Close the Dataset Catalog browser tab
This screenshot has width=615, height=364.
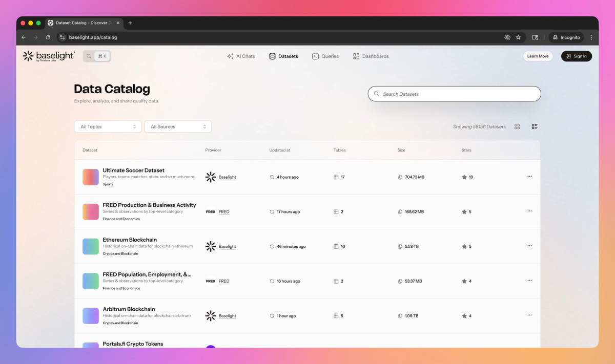click(x=118, y=23)
